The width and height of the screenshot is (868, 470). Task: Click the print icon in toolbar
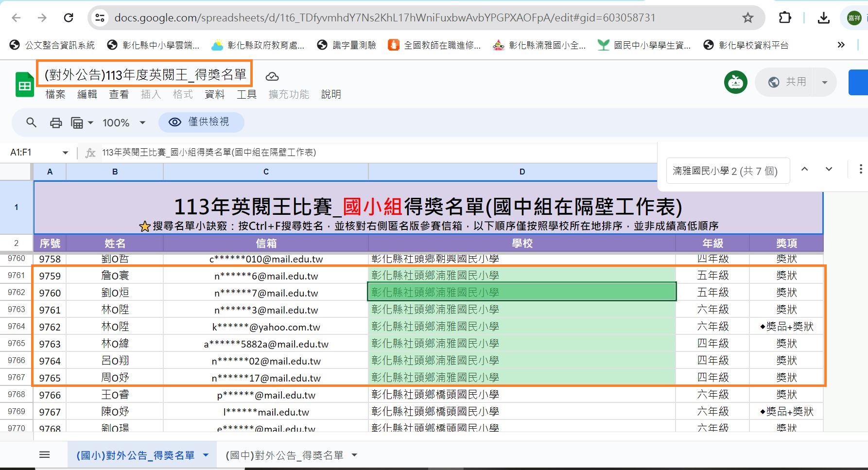pos(56,122)
